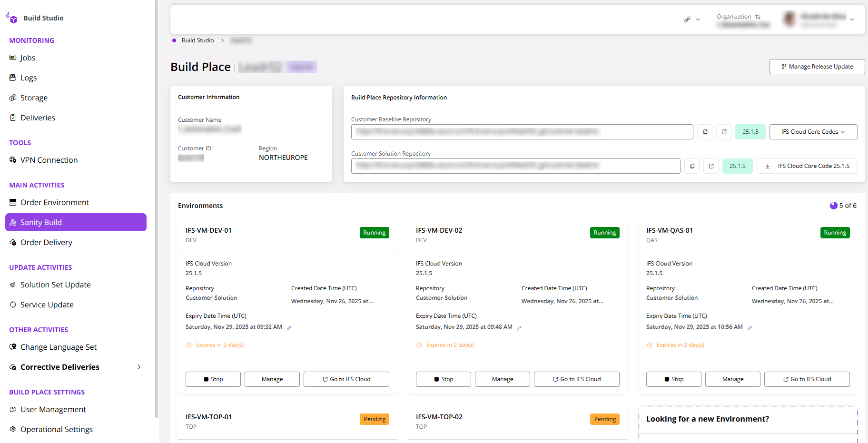The image size is (868, 443).
Task: Expand the user account chevron
Action: [852, 20]
